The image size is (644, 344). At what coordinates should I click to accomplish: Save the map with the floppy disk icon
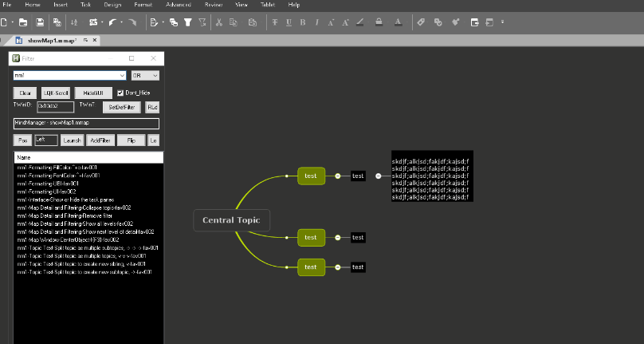point(40,22)
